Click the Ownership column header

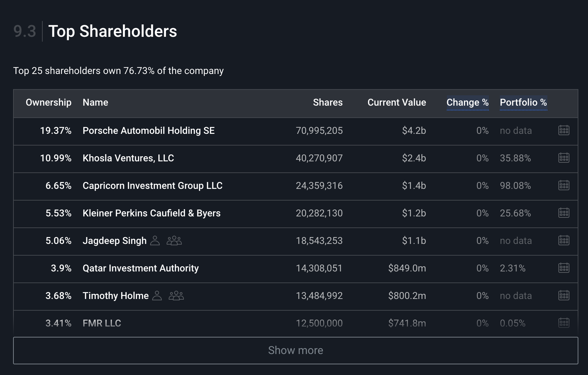(x=49, y=103)
